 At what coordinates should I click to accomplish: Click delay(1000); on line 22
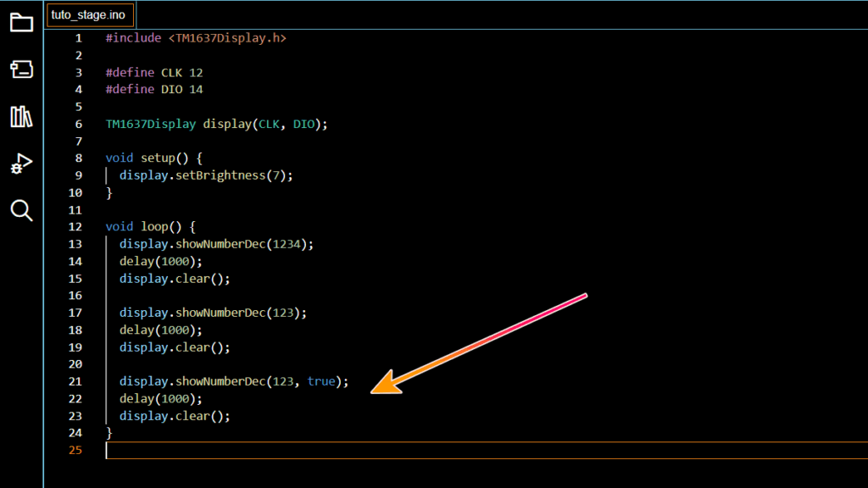click(x=160, y=398)
